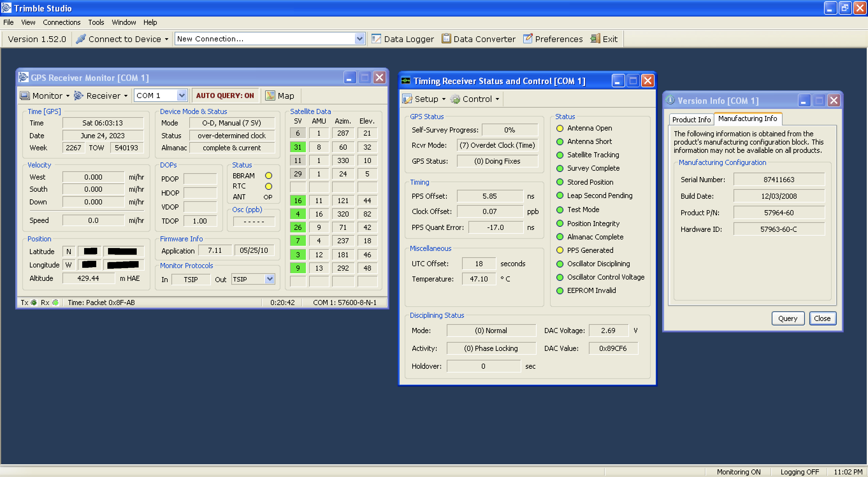Open the Data Logger tool
868x477 pixels.
[403, 39]
